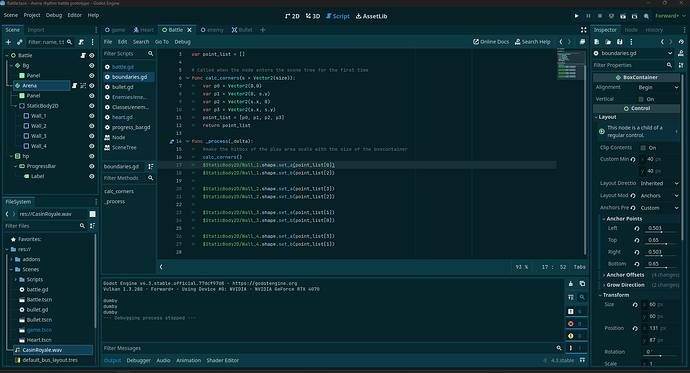Image resolution: width=690 pixels, height=373 pixels.
Task: Switch to the 2D workspace
Action: point(292,16)
